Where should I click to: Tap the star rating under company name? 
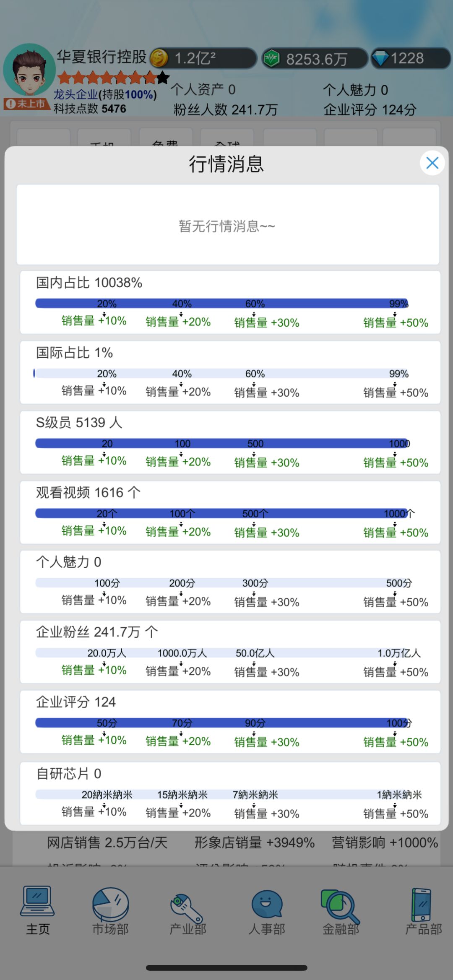point(113,78)
